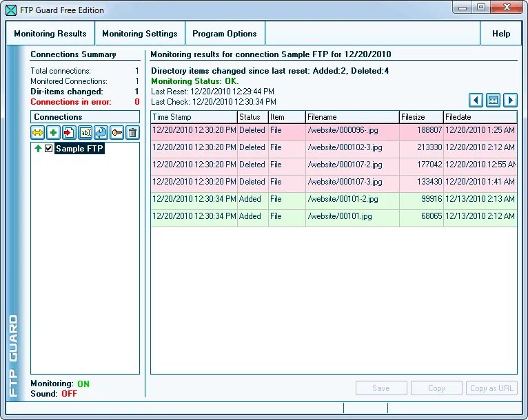Click the Total connections label

[61, 71]
